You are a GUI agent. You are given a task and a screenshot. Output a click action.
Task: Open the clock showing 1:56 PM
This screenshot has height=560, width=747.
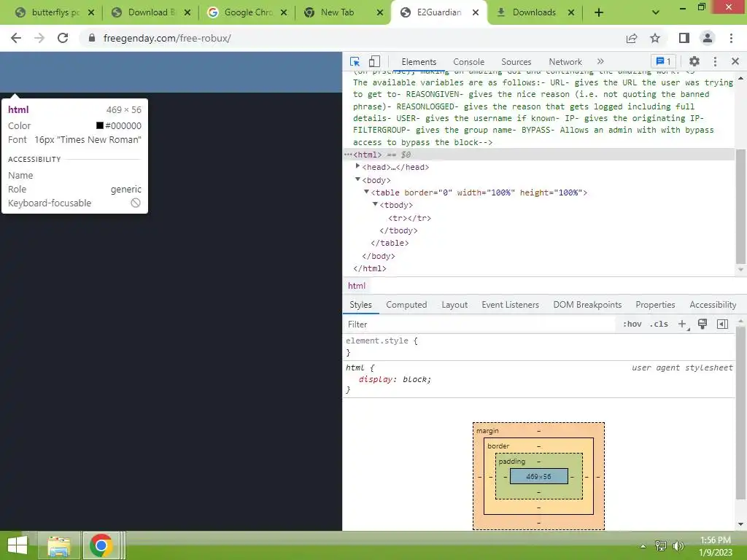pos(715,546)
